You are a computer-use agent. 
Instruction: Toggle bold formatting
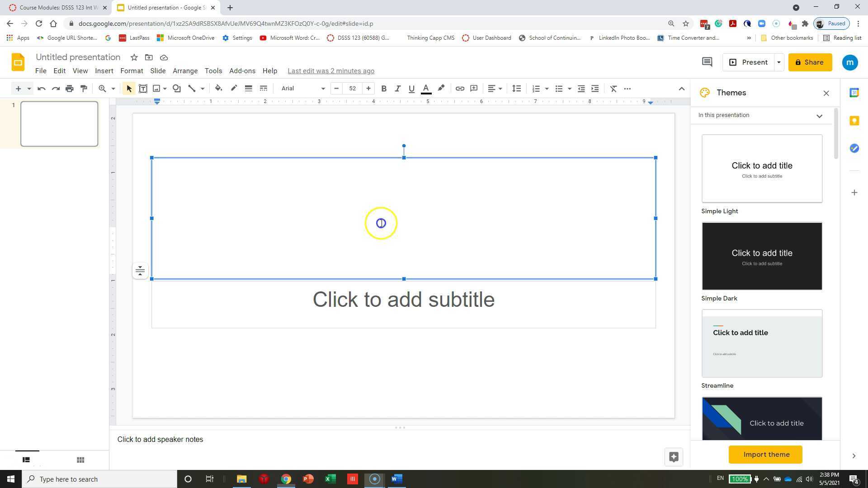(383, 88)
